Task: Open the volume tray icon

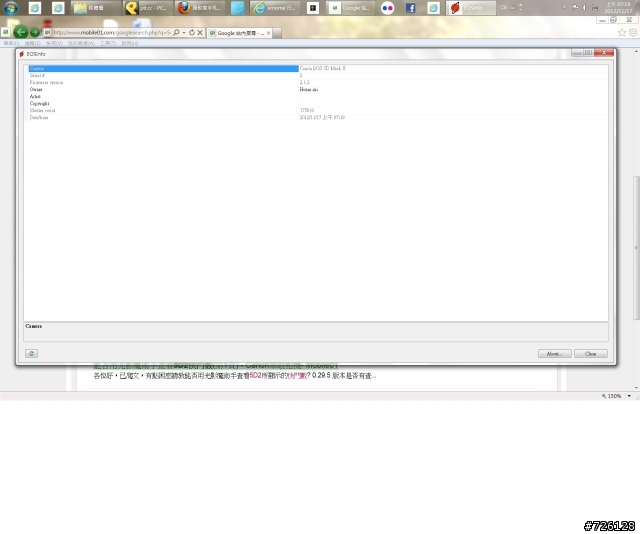Action: 585,7
